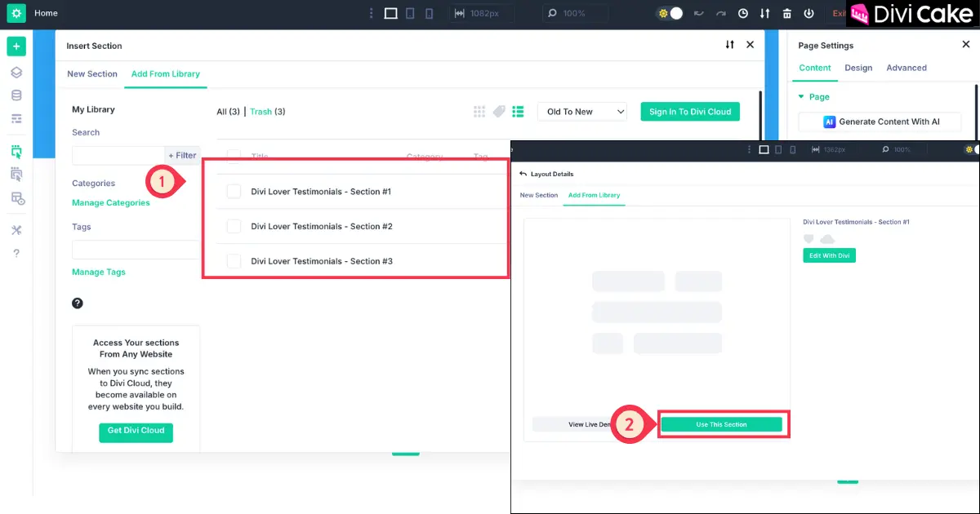Click the power icon in top bar
The height and width of the screenshot is (514, 980).
(x=808, y=13)
